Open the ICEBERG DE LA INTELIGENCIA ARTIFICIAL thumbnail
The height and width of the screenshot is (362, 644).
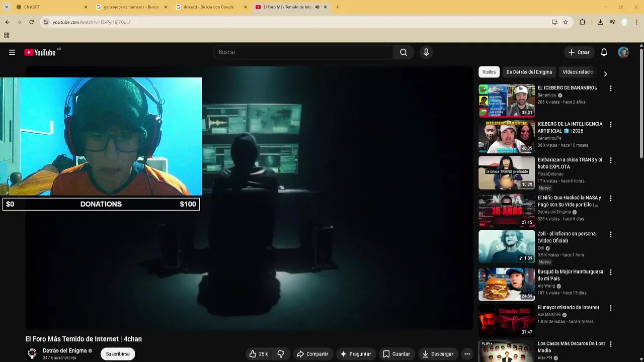(x=507, y=136)
